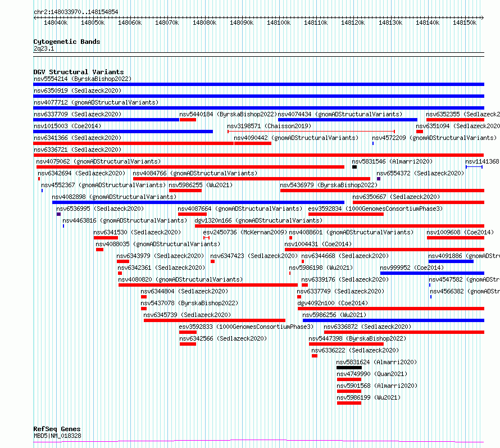
Task: Click the nsv6337709 (Sedlazeck2020) label
Action: 78,114
